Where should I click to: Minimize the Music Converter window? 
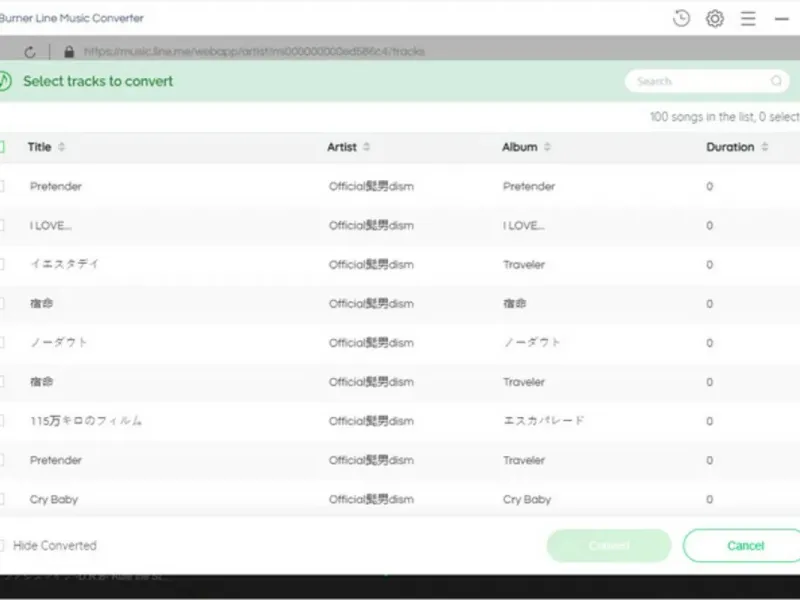point(782,19)
